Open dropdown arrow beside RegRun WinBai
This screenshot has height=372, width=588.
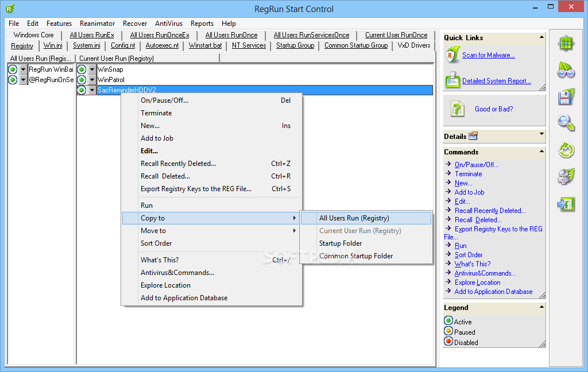click(23, 69)
